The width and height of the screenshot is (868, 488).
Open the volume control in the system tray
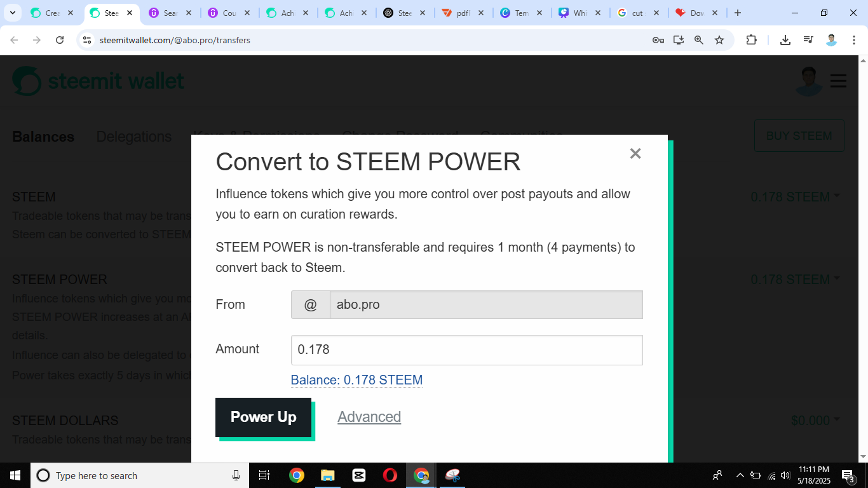[786, 475]
